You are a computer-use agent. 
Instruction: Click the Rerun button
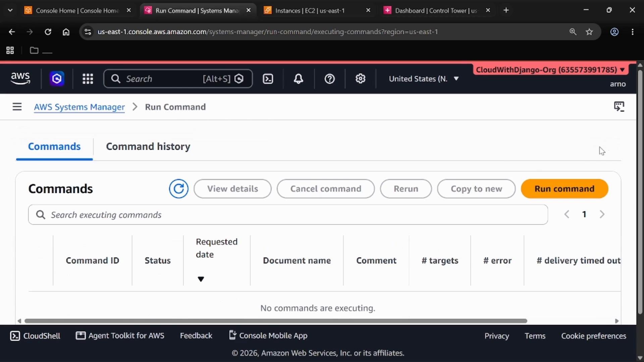click(406, 189)
